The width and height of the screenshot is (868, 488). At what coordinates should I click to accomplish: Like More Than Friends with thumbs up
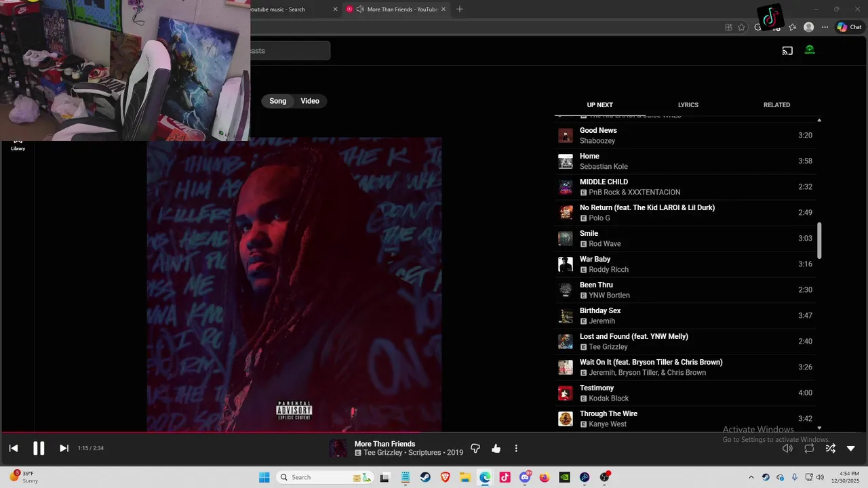pos(496,448)
